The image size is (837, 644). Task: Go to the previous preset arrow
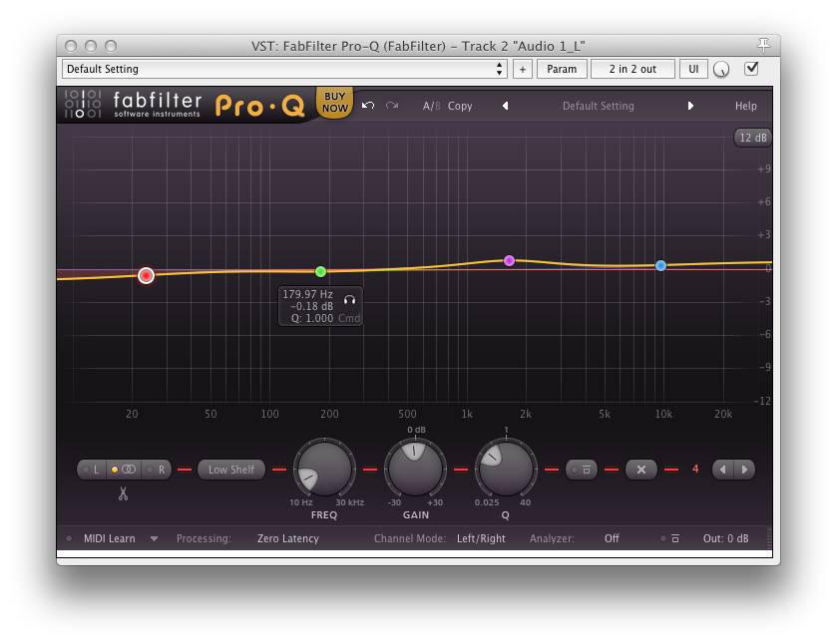pyautogui.click(x=505, y=106)
